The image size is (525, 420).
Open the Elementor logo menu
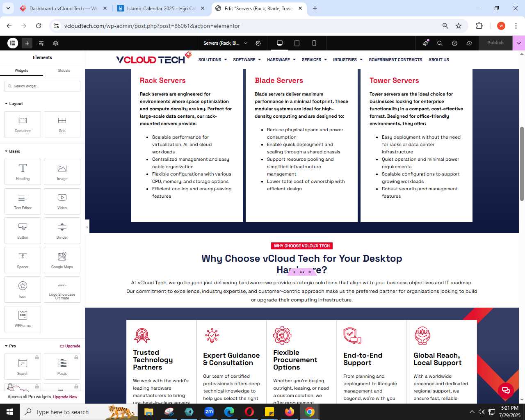pyautogui.click(x=13, y=43)
